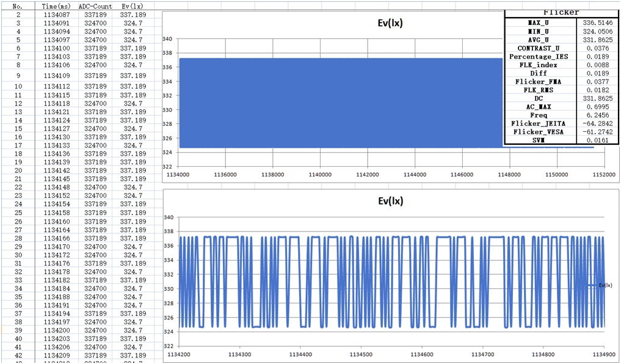Select the MIN_U value 324.0506
621x364 pixels.
click(x=597, y=31)
